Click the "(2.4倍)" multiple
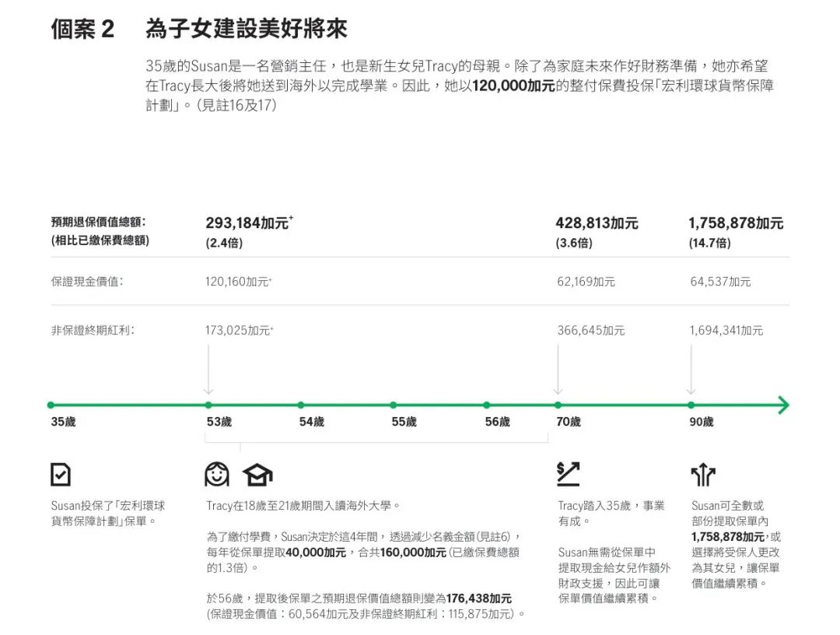 224,243
